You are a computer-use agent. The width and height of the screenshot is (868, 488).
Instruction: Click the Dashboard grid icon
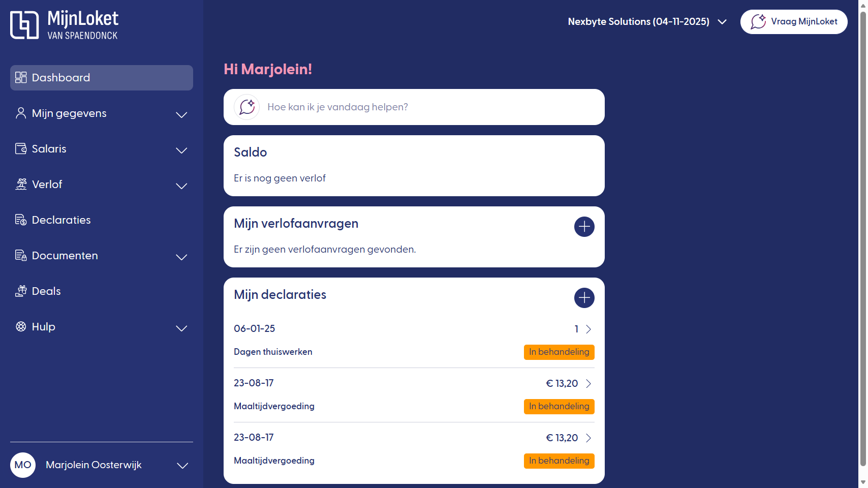21,77
